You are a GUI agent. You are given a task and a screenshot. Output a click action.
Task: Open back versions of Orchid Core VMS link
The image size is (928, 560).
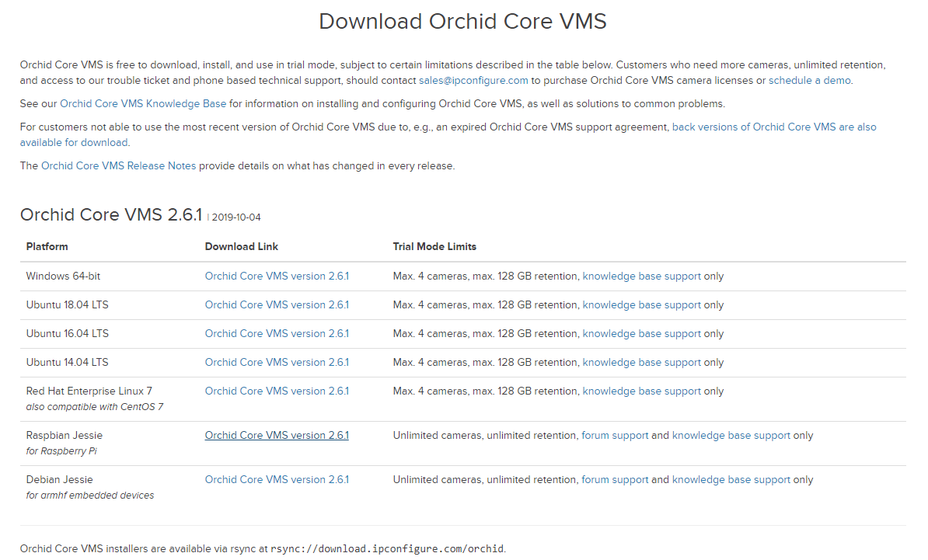774,127
